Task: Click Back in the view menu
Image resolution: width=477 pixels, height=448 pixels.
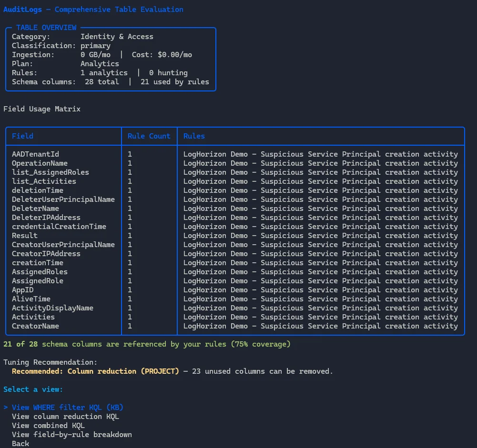Action: pos(20,444)
